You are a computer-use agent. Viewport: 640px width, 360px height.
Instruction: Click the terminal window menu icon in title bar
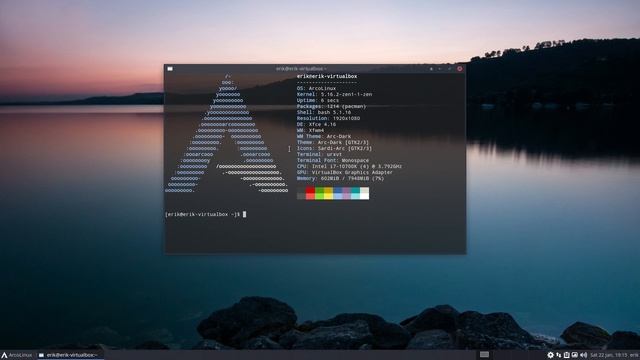click(x=170, y=69)
